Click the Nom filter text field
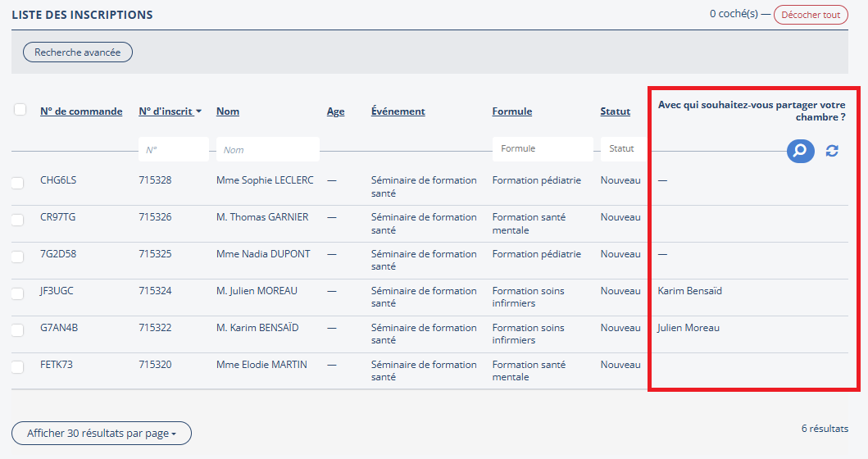 (269, 150)
